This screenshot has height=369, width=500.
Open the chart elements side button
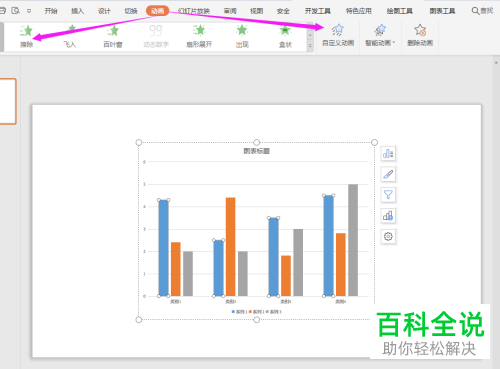[x=388, y=154]
